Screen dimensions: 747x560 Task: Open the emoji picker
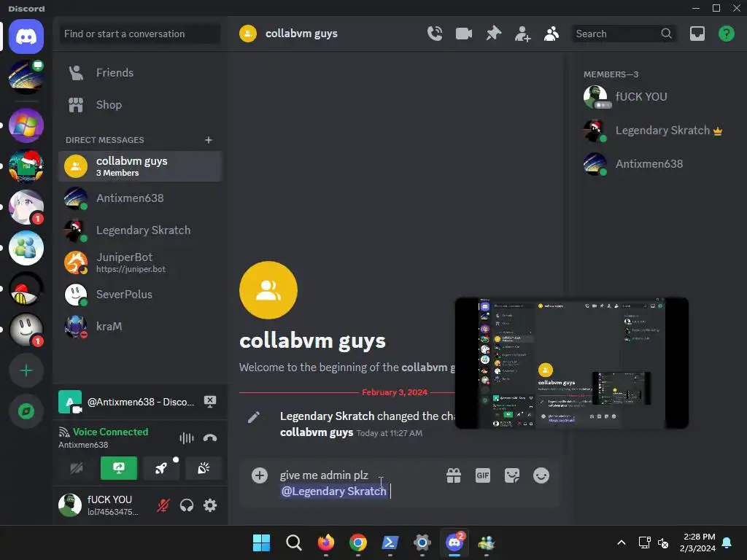pos(541,475)
